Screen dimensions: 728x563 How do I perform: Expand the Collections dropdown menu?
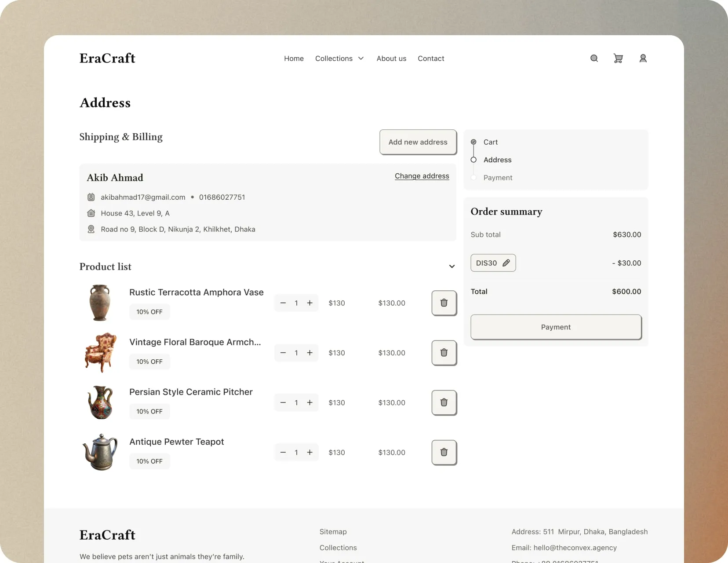[x=339, y=58]
